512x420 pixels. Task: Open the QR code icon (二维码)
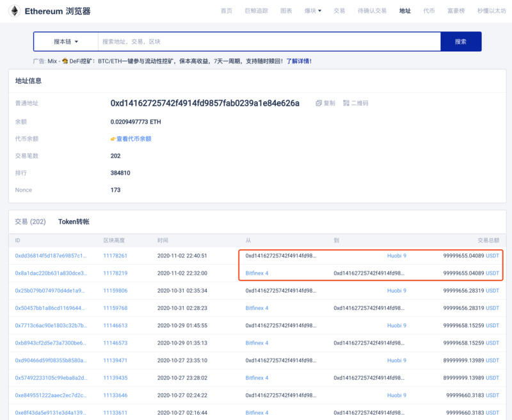(x=346, y=103)
